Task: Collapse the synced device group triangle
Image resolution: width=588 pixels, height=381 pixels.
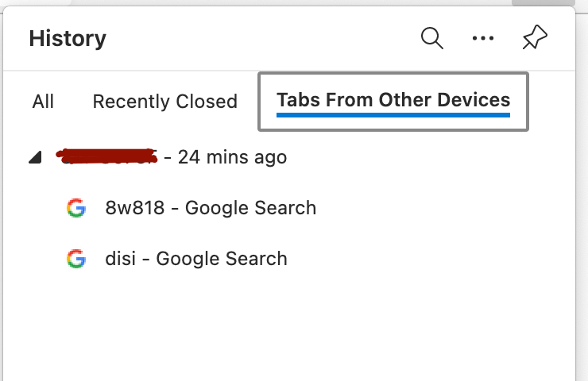Action: pos(35,157)
